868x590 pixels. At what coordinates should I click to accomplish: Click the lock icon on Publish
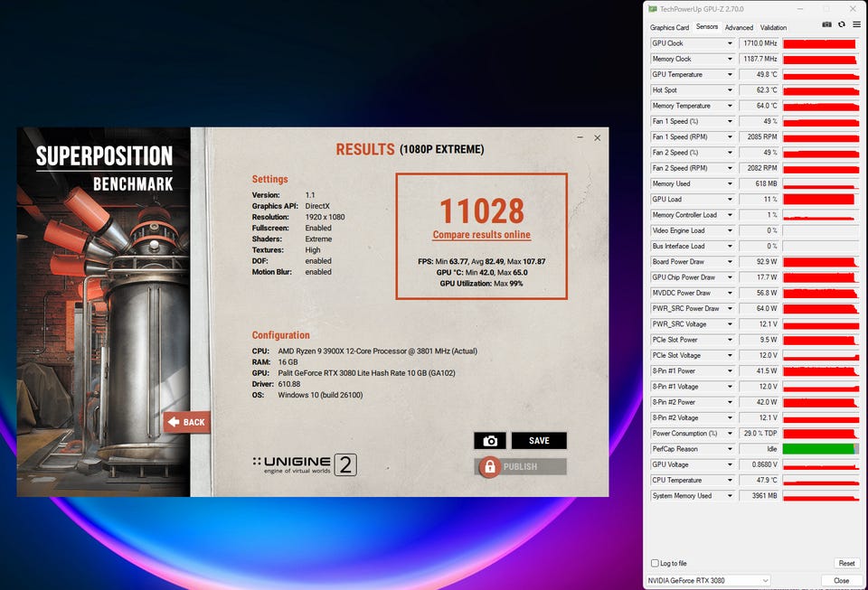click(x=489, y=467)
